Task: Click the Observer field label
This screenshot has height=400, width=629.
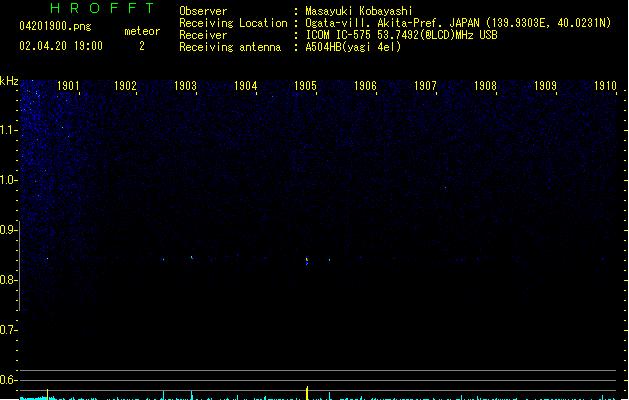Action: click(x=203, y=11)
